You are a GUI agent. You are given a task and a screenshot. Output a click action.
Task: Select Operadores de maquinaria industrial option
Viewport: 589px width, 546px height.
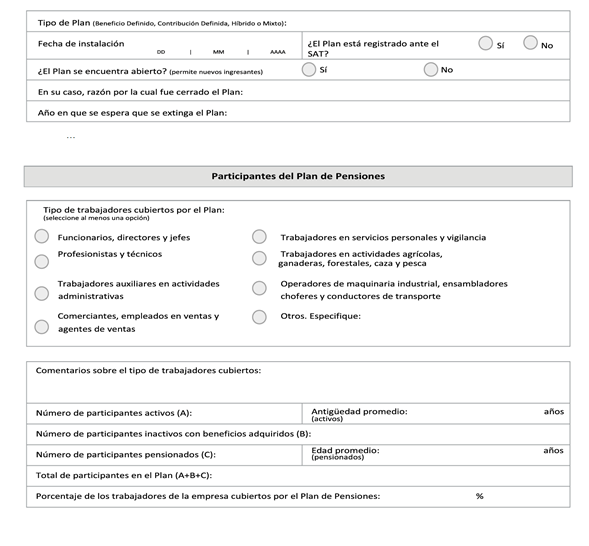tap(259, 288)
